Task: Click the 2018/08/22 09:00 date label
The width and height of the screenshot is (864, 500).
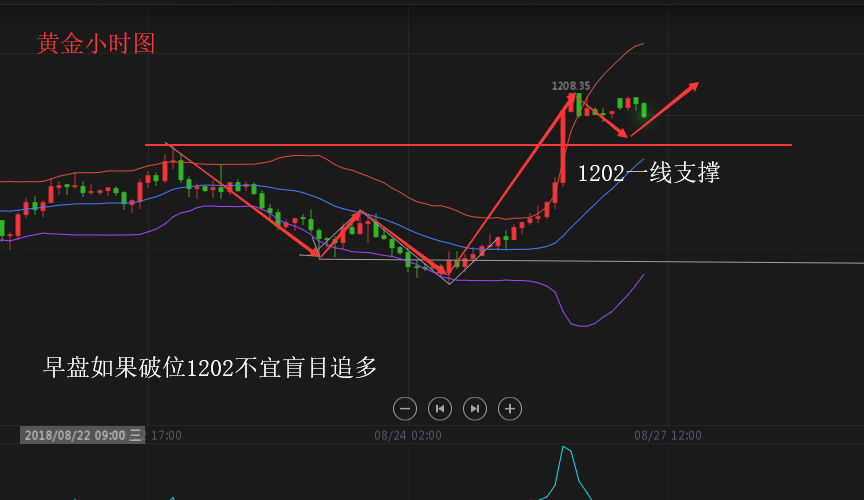Action: pos(83,435)
